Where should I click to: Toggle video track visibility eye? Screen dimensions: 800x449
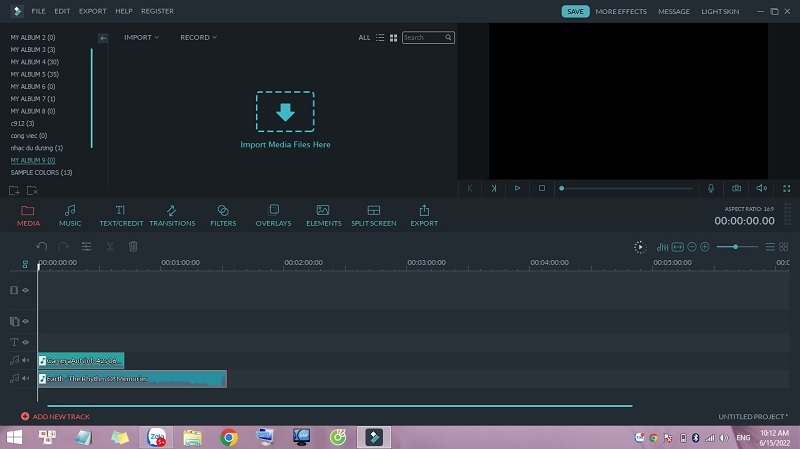pyautogui.click(x=26, y=290)
